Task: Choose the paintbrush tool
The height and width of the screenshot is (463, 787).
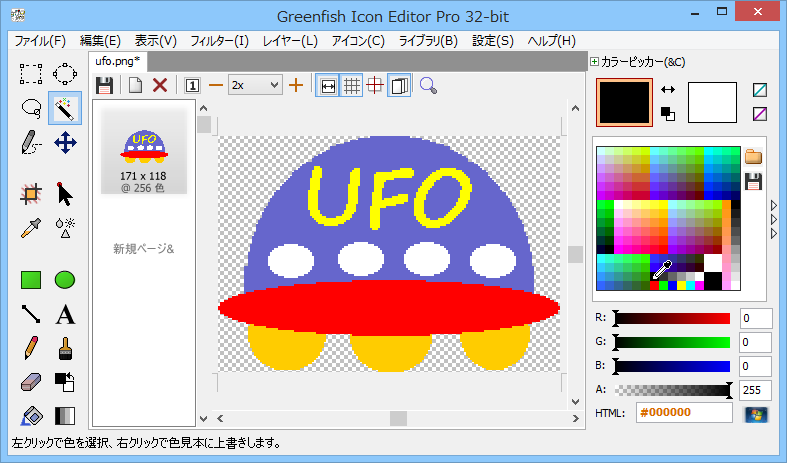Action: tap(65, 348)
